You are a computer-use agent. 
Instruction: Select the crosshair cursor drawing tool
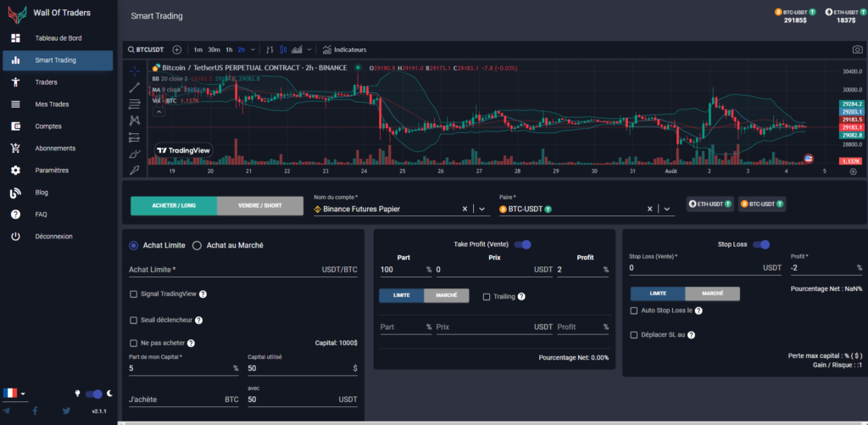[x=134, y=70]
